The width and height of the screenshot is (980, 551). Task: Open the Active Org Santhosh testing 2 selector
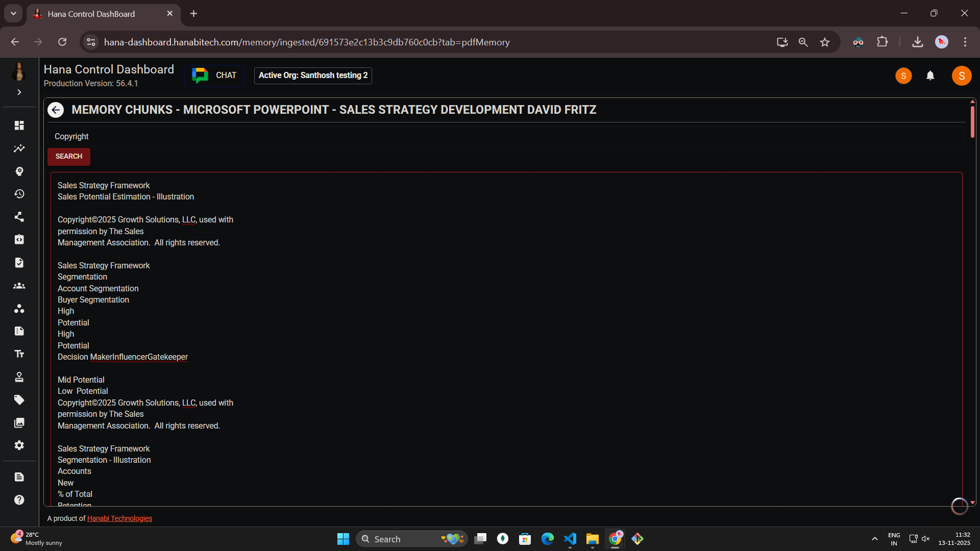pos(312,76)
